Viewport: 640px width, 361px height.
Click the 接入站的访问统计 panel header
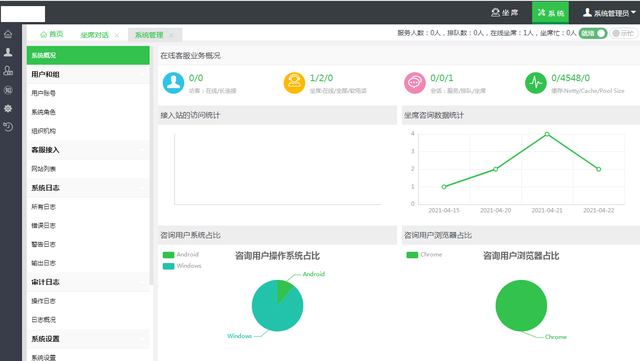[278, 115]
